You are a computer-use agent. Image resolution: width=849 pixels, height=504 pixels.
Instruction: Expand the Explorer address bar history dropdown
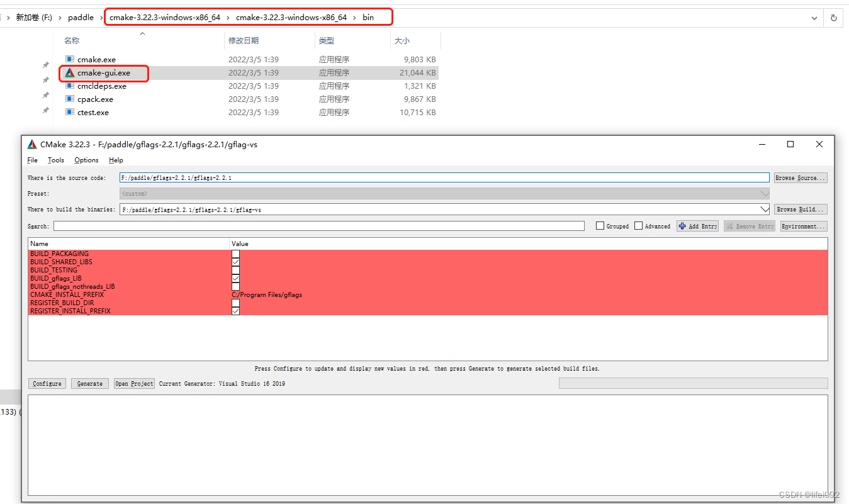(814, 18)
